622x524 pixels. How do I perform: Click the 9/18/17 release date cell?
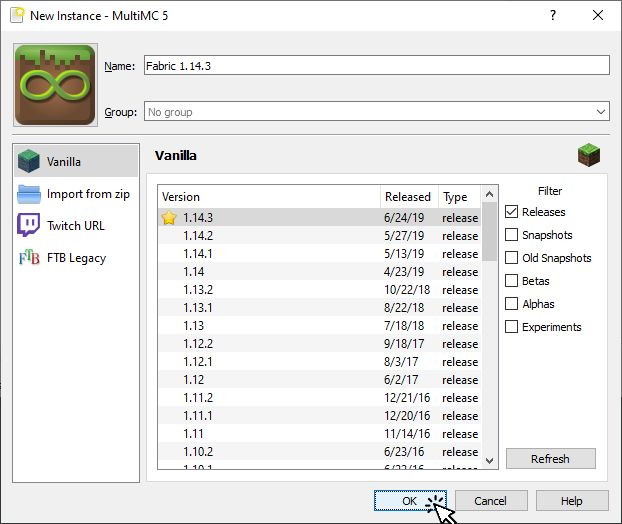pos(404,344)
